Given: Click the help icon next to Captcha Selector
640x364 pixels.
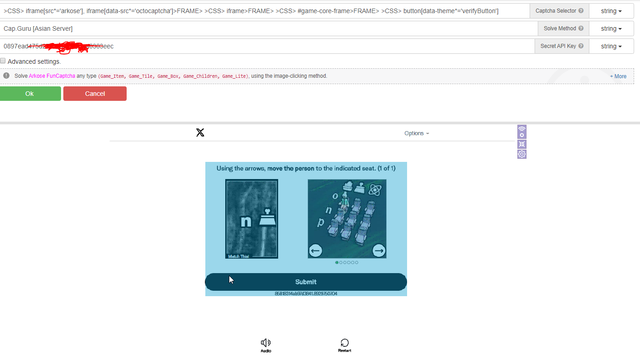Looking at the screenshot, I should pos(581,11).
